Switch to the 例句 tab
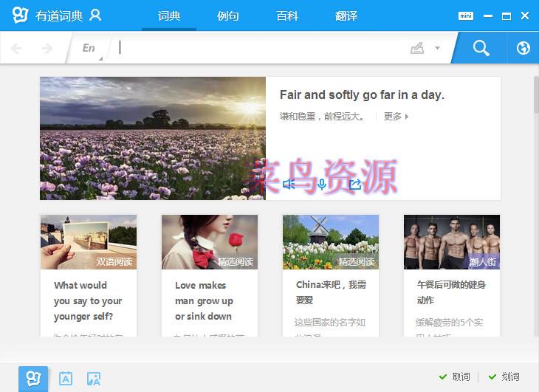Screen dimensions: 539x392 pyautogui.click(x=227, y=16)
